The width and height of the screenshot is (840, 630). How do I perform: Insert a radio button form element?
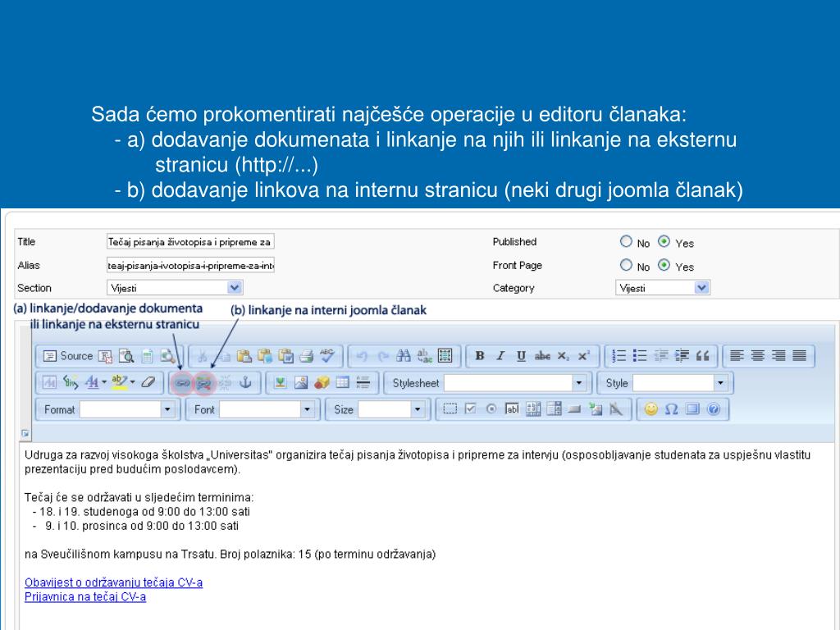coord(491,409)
